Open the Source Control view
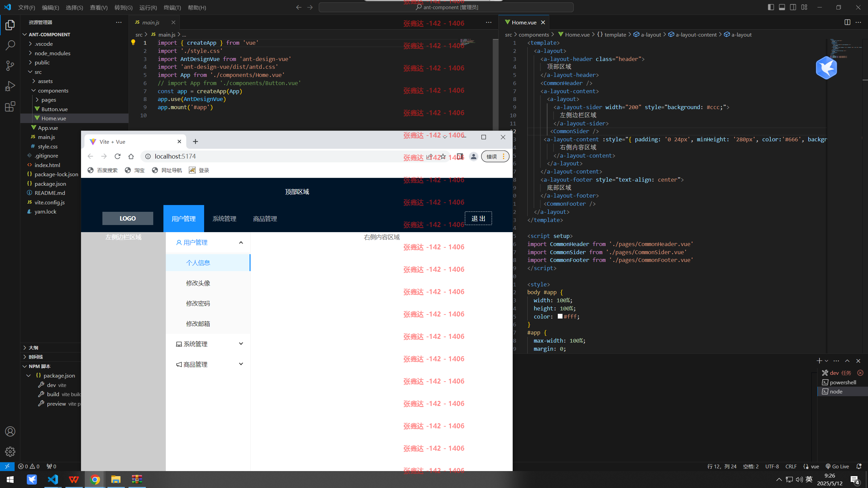Image resolution: width=868 pixels, height=488 pixels. pyautogui.click(x=10, y=65)
